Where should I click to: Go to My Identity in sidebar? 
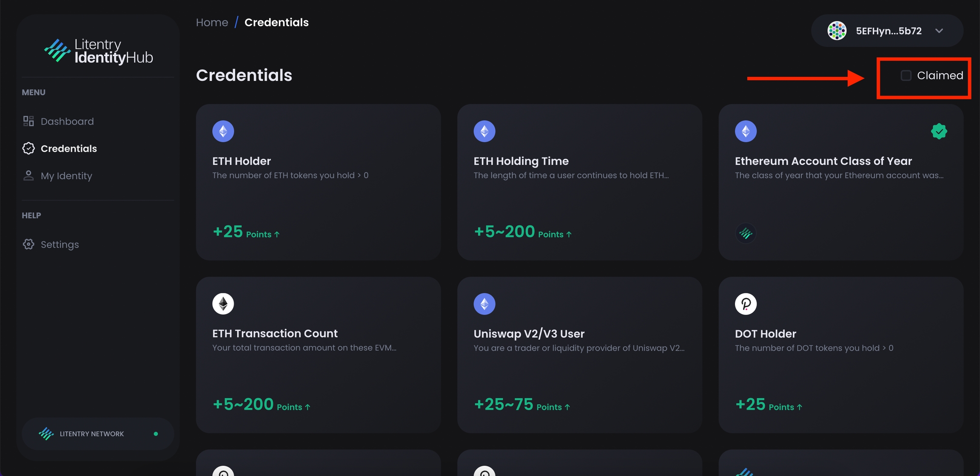pos(66,176)
